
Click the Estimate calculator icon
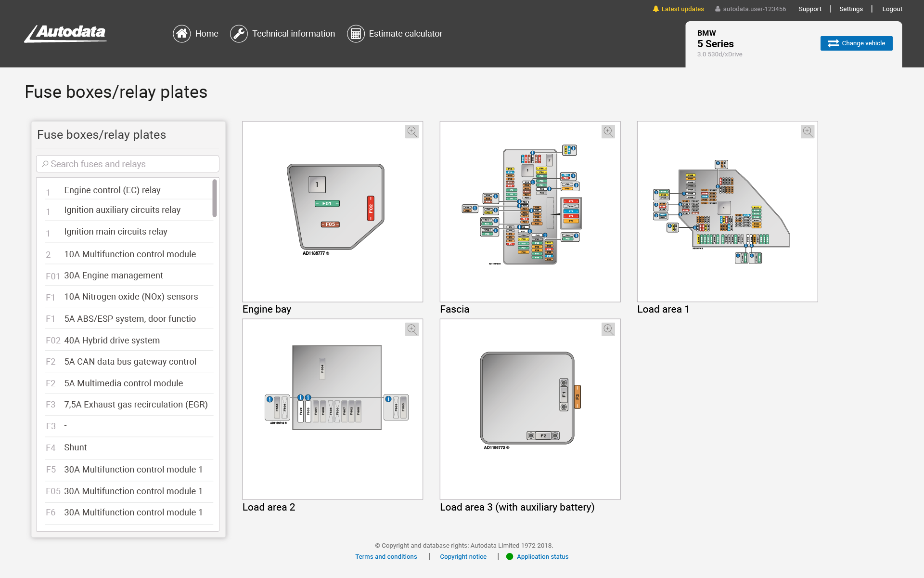pyautogui.click(x=356, y=34)
